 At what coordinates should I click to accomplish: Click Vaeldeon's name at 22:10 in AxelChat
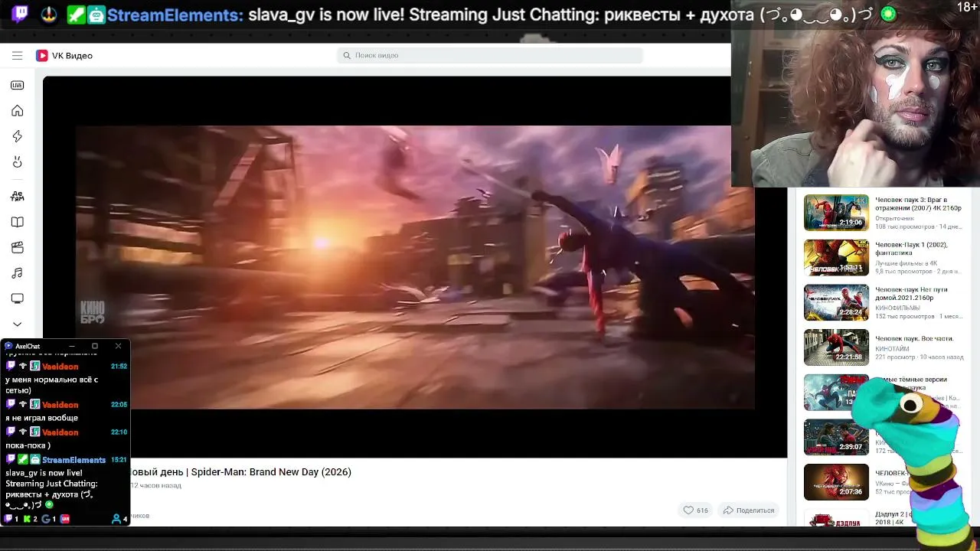click(60, 432)
